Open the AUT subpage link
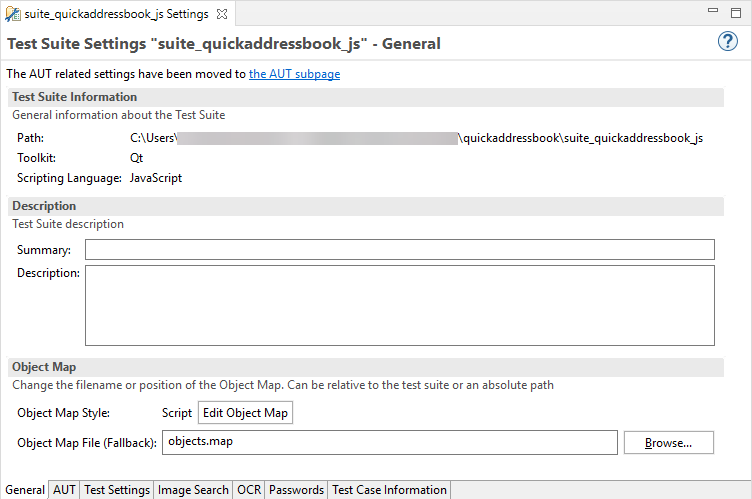The height and width of the screenshot is (499, 752). click(x=294, y=74)
